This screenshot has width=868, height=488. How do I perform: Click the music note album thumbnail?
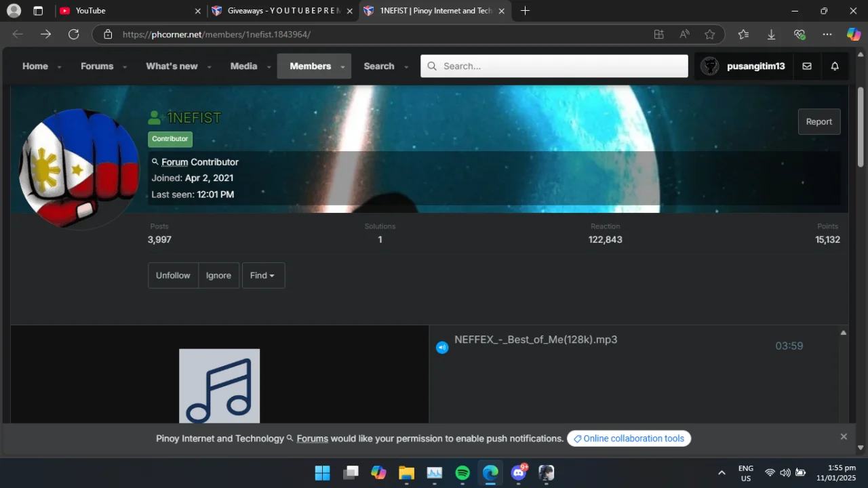(x=219, y=386)
